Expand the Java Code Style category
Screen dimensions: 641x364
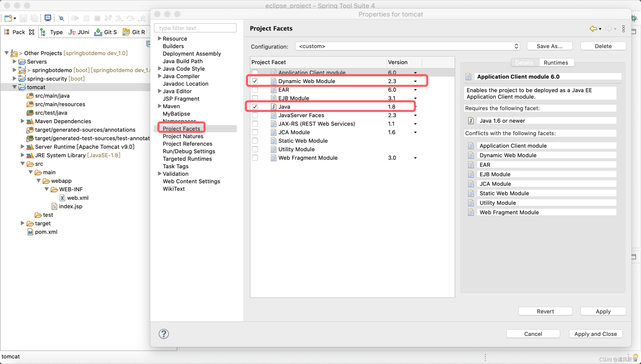point(159,69)
